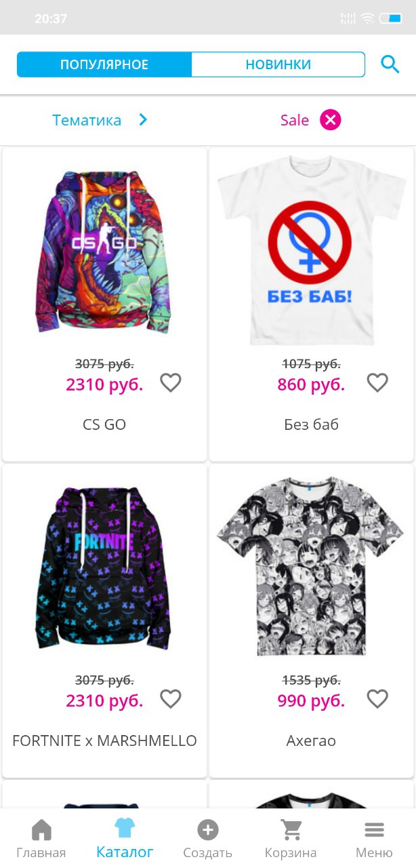Select the ПОПУЛЯРНОЕ tab

pos(104,64)
